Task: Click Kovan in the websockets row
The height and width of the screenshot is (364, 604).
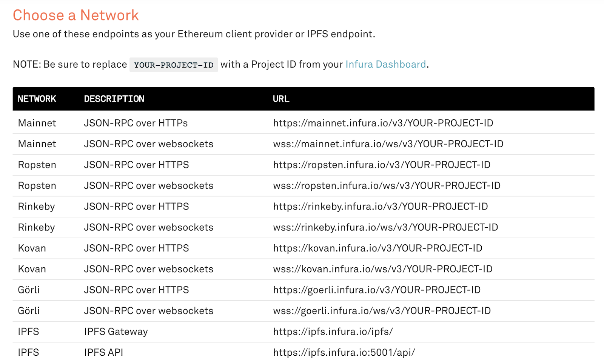Action: click(32, 269)
